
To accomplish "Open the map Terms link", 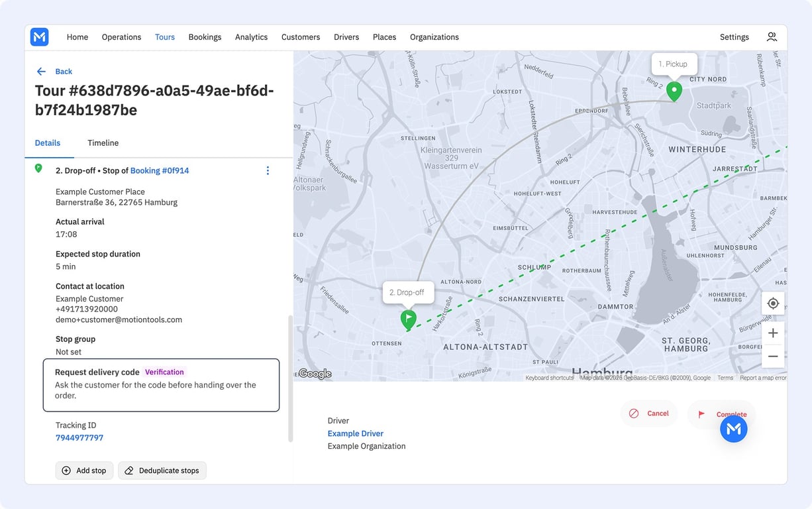I will tap(725, 378).
